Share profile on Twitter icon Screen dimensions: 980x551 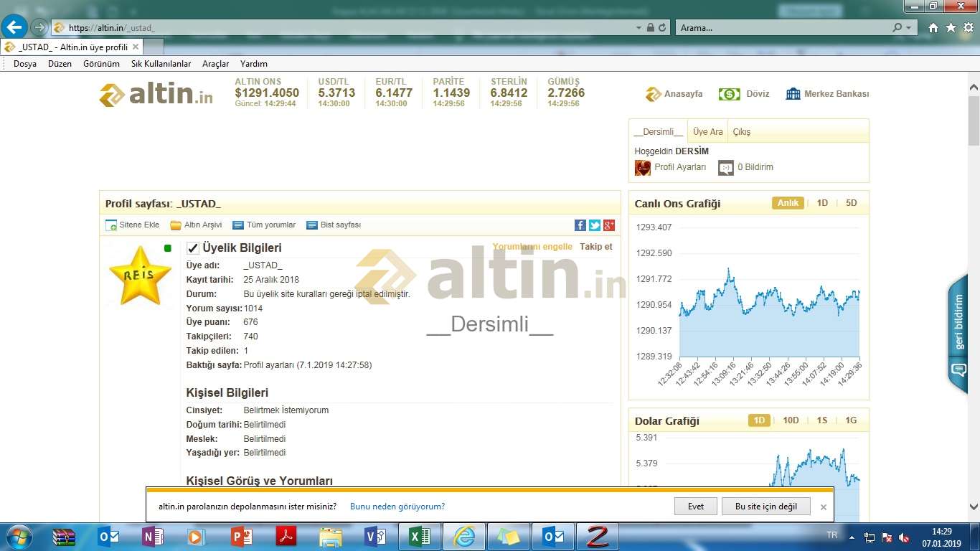tap(595, 225)
